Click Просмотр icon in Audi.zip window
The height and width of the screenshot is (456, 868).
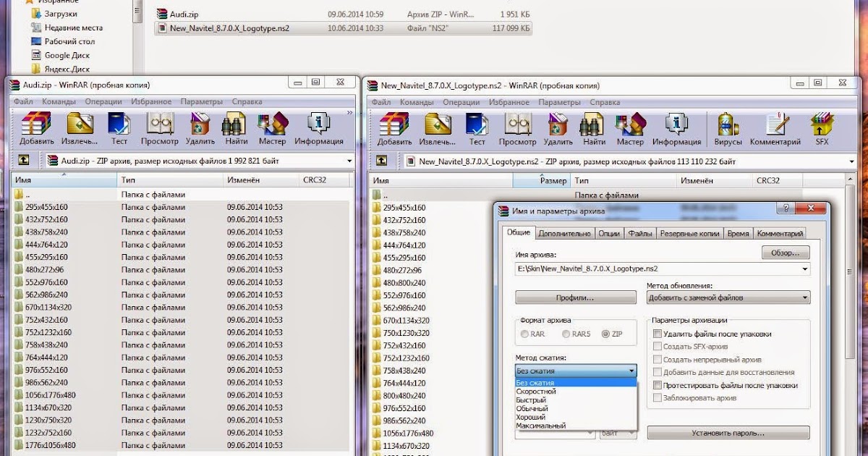pos(159,124)
